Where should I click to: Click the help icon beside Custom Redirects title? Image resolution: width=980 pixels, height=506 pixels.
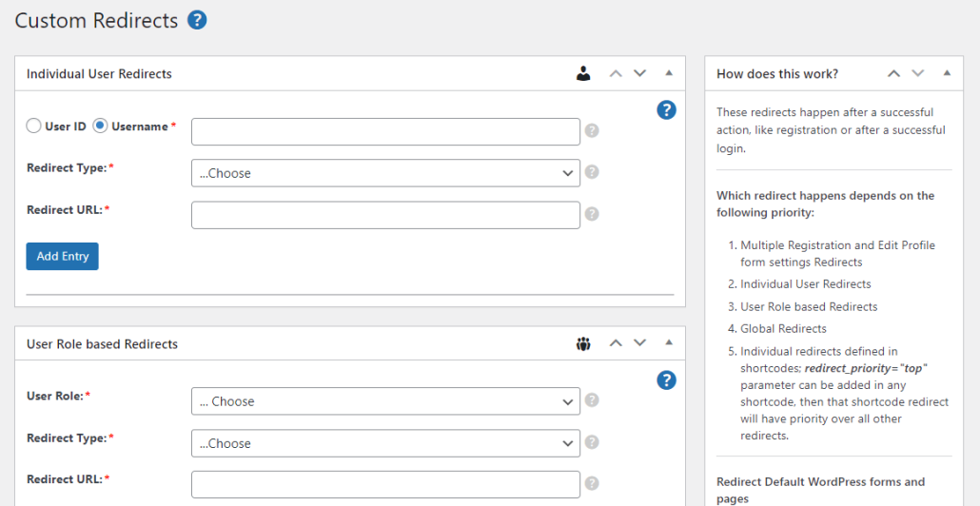click(x=197, y=20)
